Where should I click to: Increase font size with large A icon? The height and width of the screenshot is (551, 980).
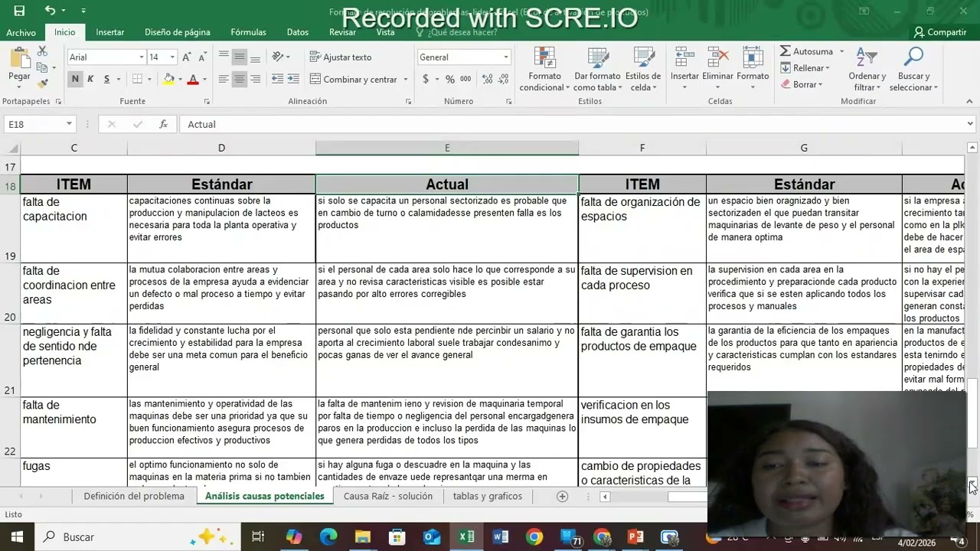188,57
